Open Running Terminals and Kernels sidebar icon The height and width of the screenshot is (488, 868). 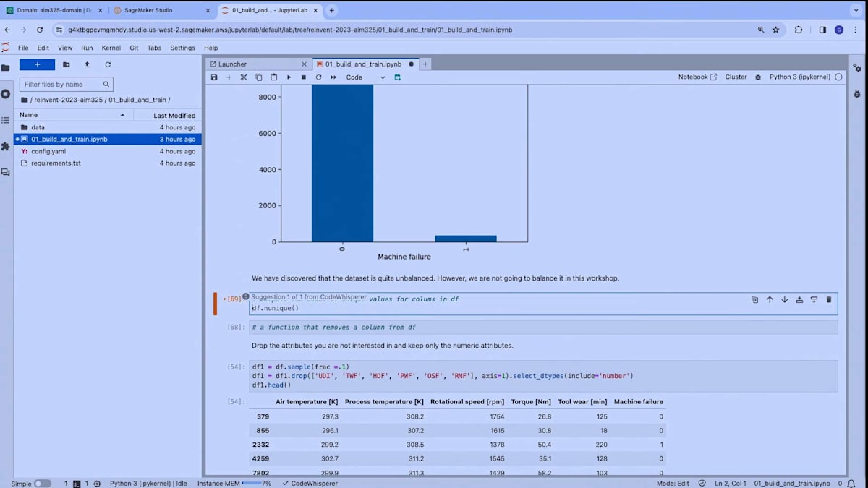[x=6, y=94]
